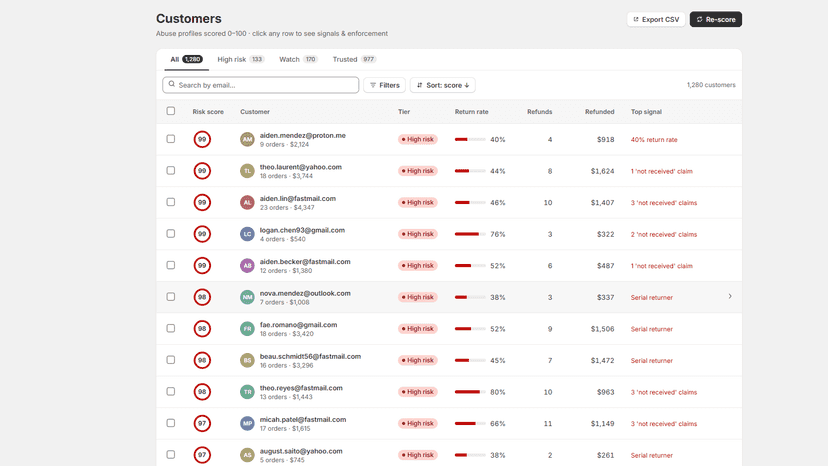
Task: Select the checkbox for aiden.lin@fastmail.com
Action: pos(171,202)
